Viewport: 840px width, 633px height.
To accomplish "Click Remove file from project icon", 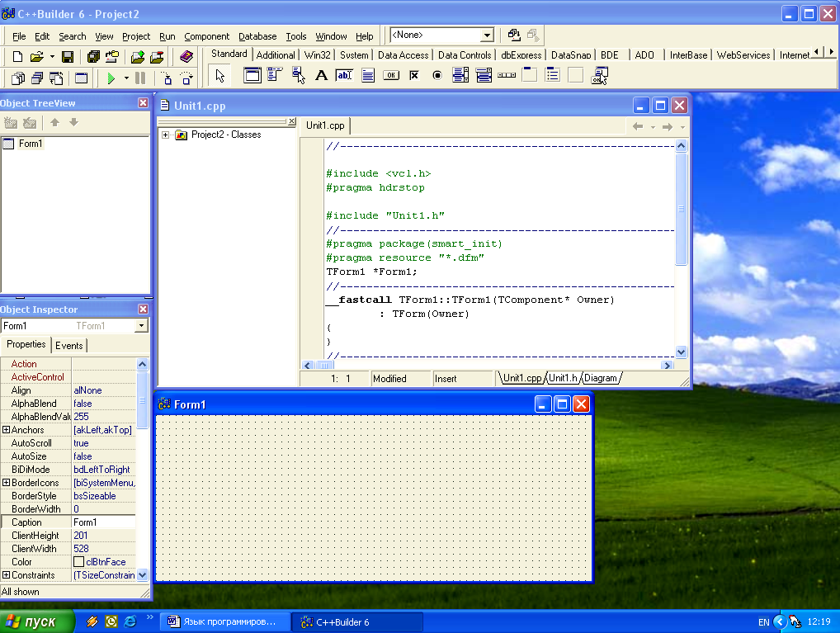I will (x=157, y=57).
